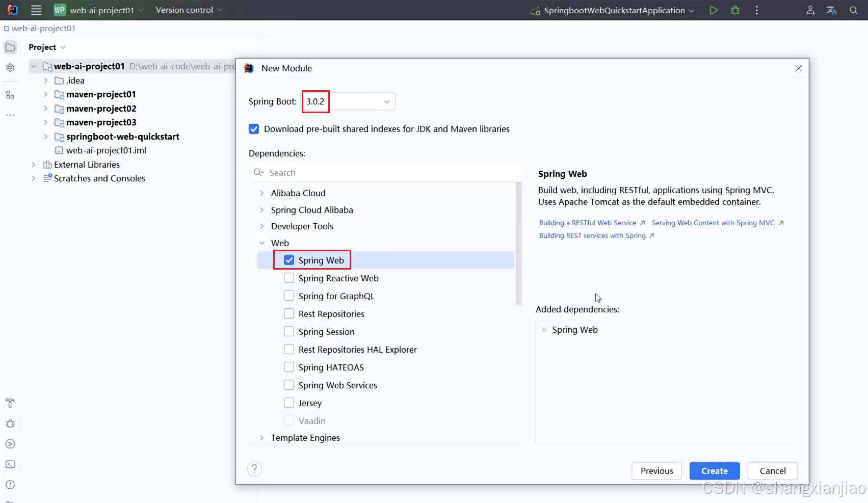Expand the Template Engines group

[x=262, y=438]
